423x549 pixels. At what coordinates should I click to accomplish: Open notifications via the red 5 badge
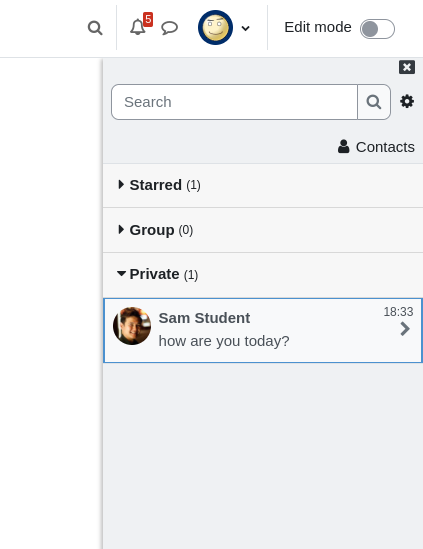pos(148,19)
